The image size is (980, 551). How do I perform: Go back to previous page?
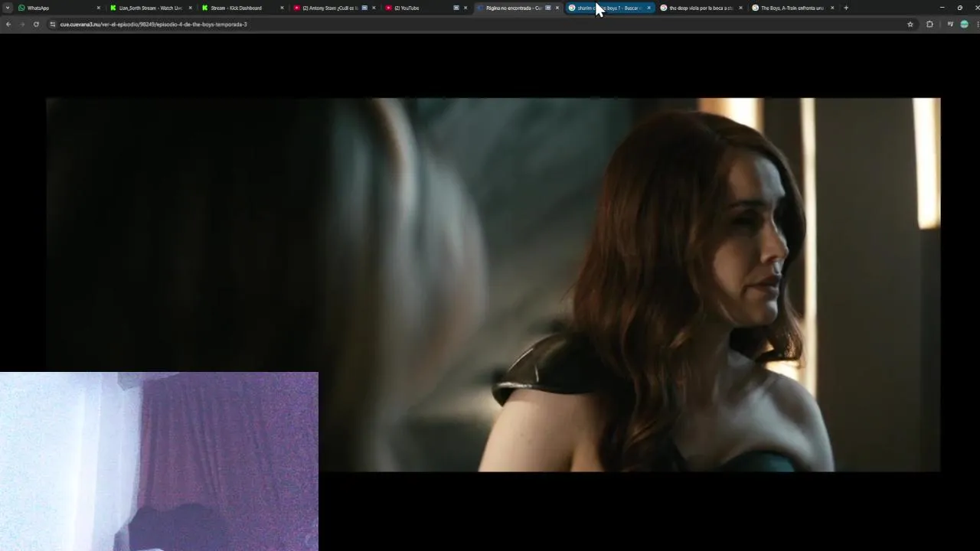click(x=8, y=24)
